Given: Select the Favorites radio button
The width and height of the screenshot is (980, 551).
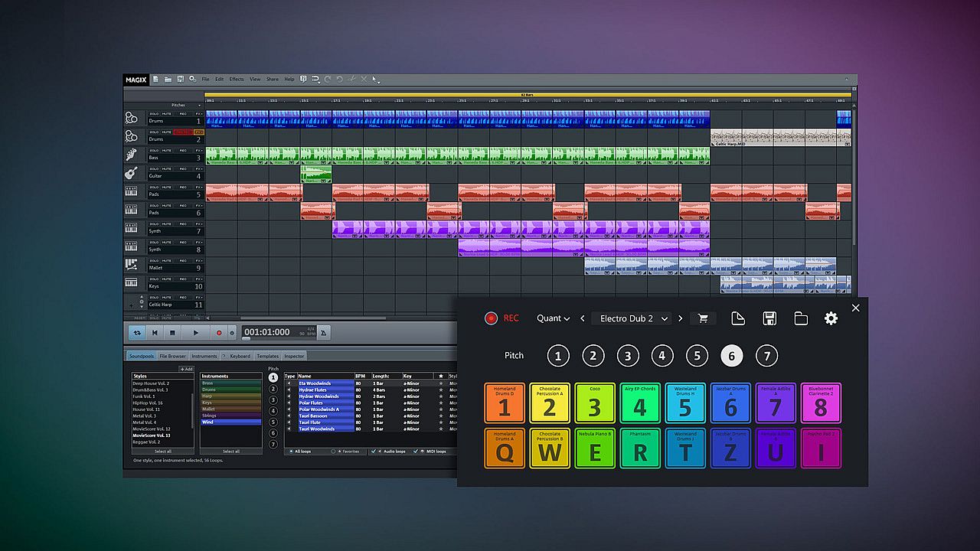Looking at the screenshot, I should pos(334,452).
